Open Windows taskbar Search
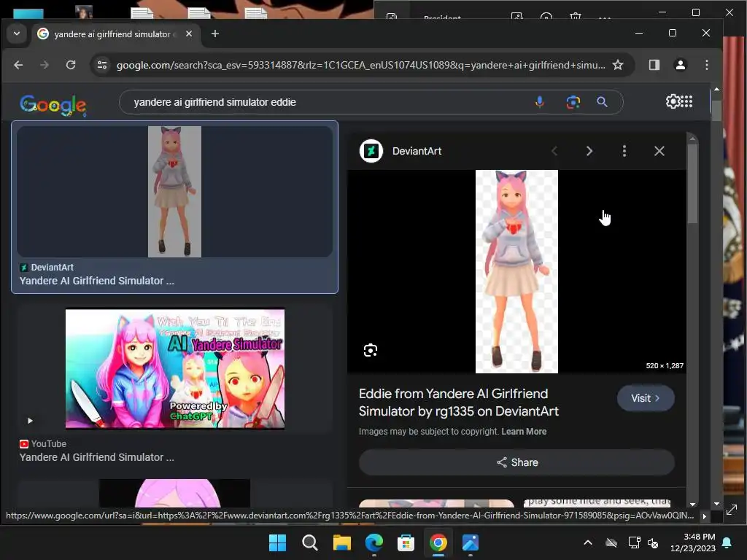Screen dimensions: 747x560 309,542
